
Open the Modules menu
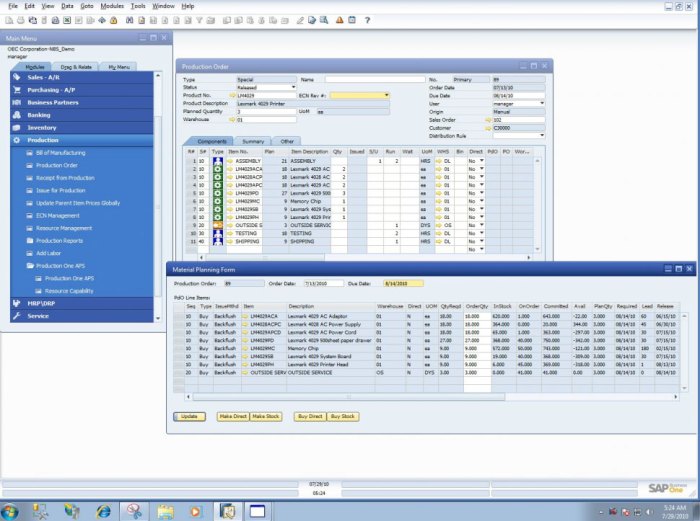pyautogui.click(x=112, y=6)
